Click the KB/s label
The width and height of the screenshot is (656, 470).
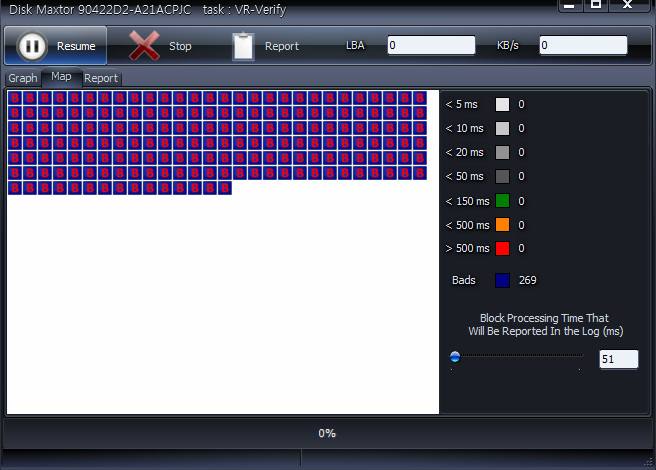(x=507, y=45)
